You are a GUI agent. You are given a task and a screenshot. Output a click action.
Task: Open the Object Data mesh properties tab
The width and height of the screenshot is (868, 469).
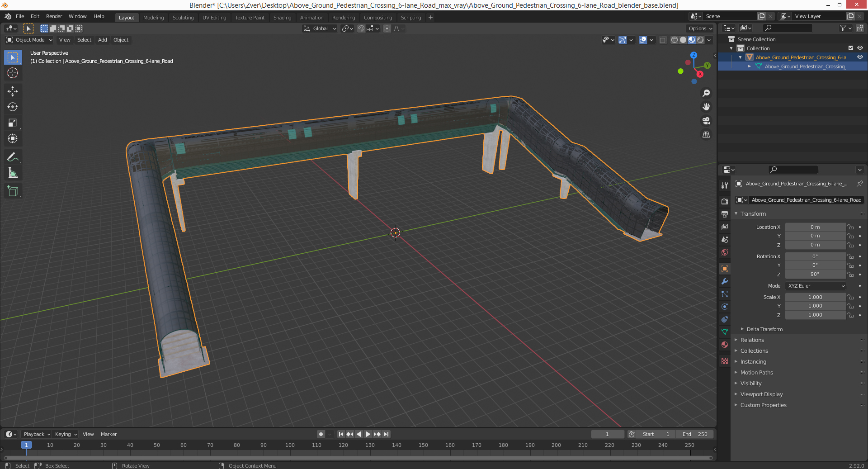click(x=725, y=332)
